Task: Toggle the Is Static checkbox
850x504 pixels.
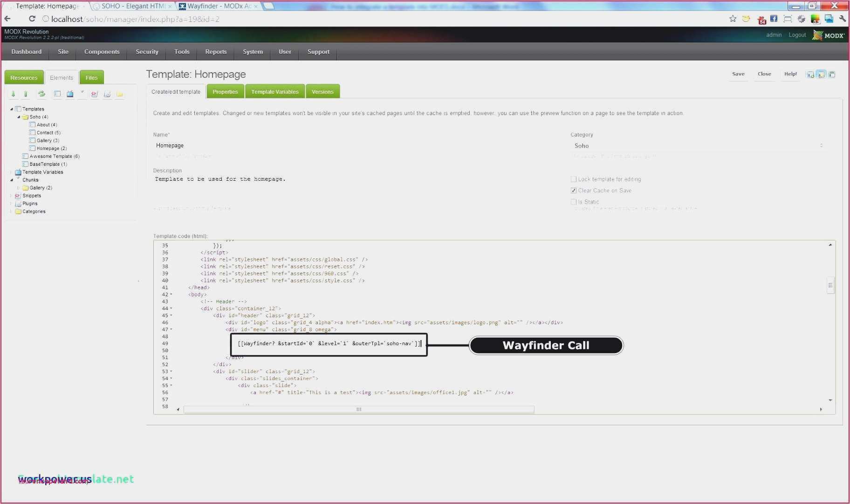Action: (x=574, y=202)
